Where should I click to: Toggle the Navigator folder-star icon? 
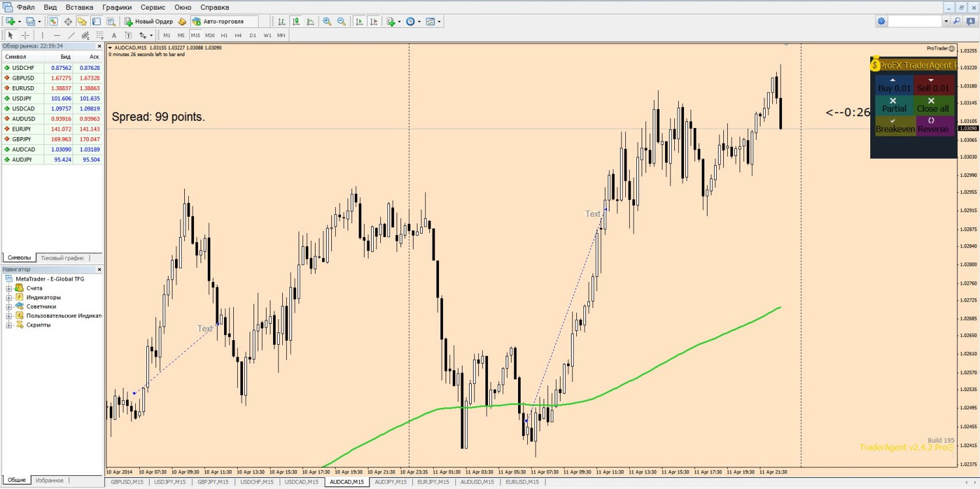[82, 22]
